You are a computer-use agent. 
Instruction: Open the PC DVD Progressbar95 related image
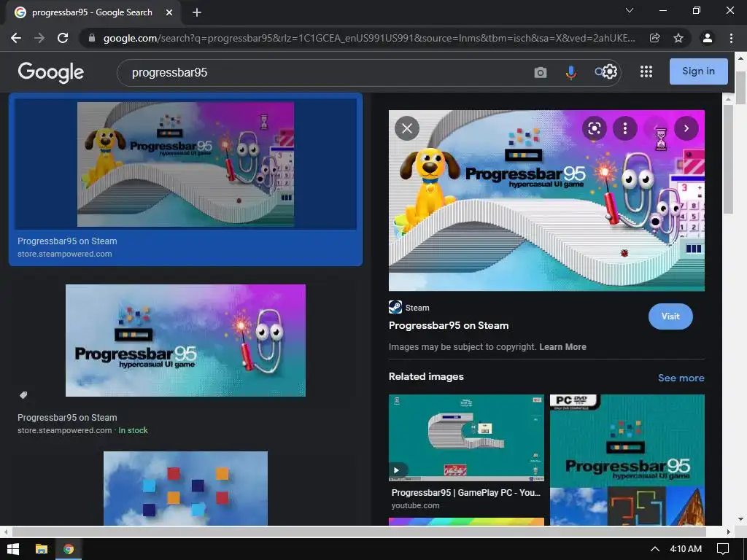pyautogui.click(x=627, y=459)
